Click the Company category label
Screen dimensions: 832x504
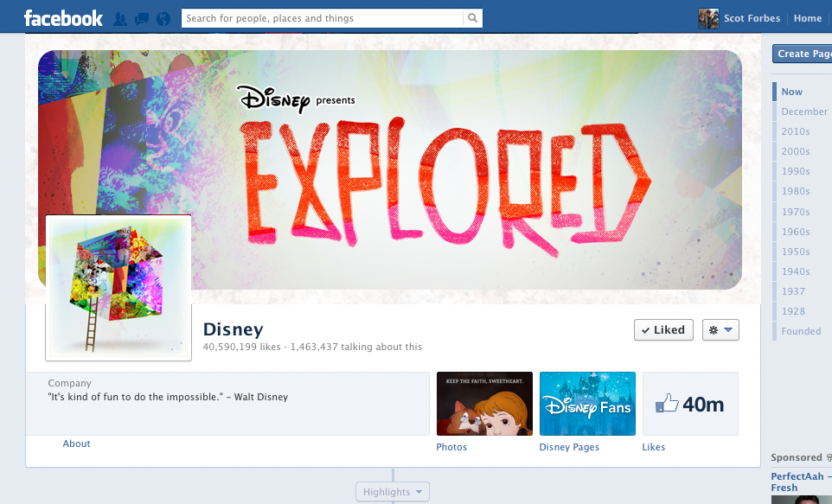pos(69,383)
